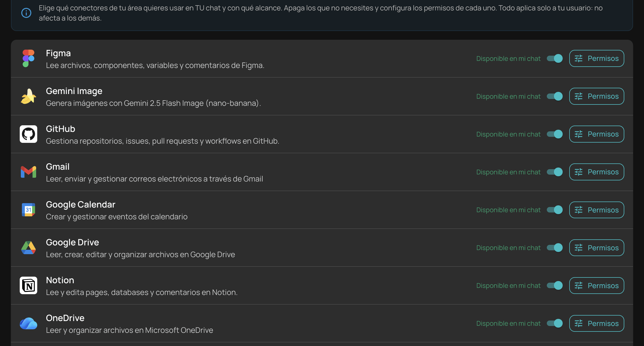
Task: Turn off the Notion connector switch
Action: click(x=555, y=285)
